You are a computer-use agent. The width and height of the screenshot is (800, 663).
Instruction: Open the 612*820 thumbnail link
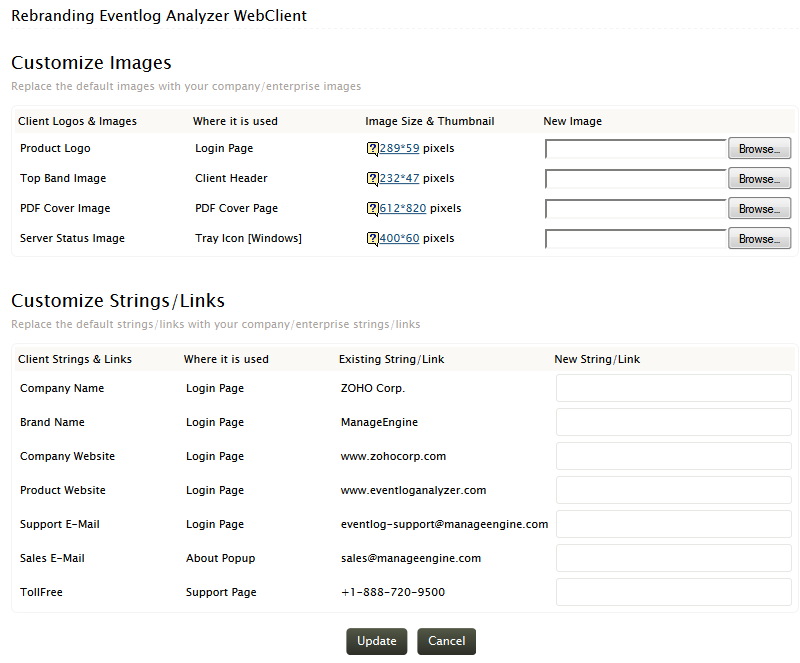(403, 208)
